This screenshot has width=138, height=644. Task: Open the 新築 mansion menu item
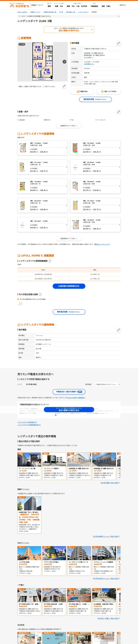pos(57,6)
